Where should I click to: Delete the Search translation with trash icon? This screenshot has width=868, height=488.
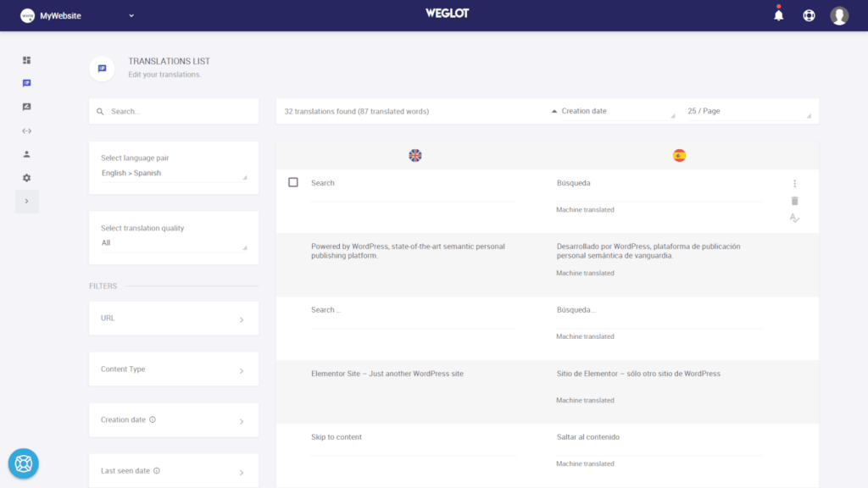click(x=794, y=201)
